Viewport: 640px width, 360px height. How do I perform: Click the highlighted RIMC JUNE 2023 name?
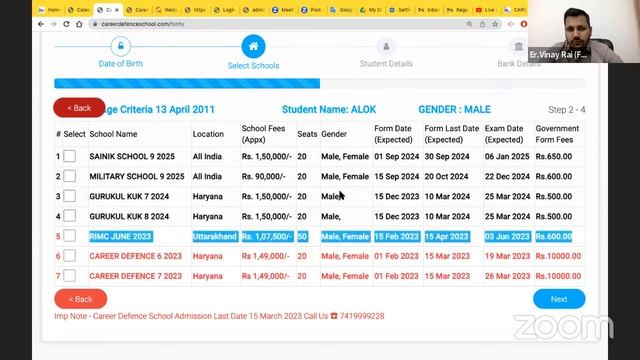pyautogui.click(x=120, y=236)
